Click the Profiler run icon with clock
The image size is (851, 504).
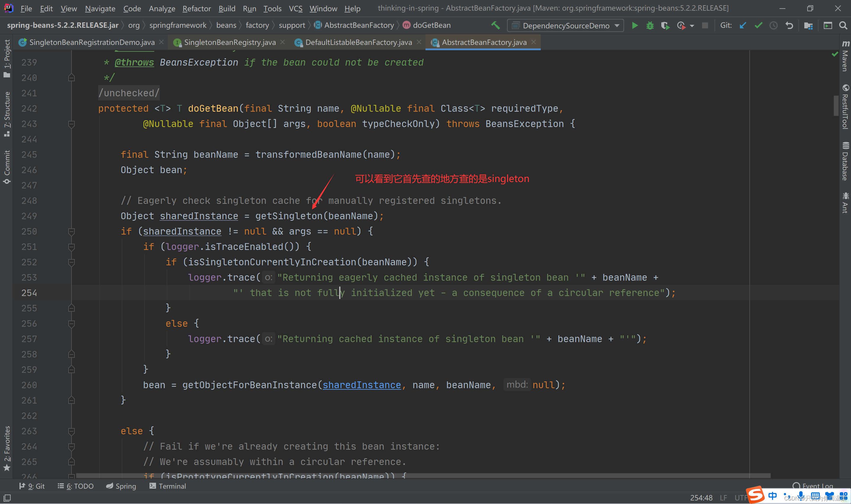[x=681, y=25]
